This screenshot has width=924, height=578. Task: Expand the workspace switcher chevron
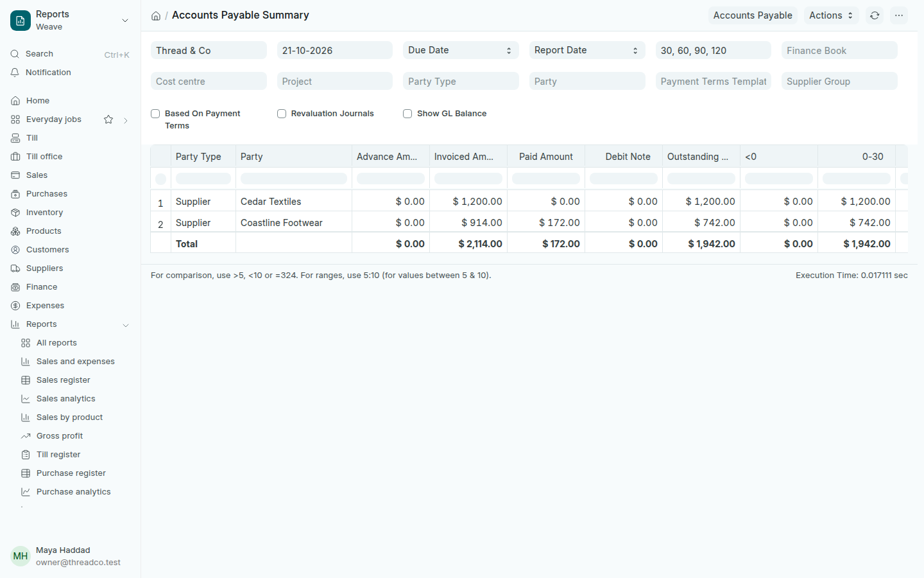[125, 21]
